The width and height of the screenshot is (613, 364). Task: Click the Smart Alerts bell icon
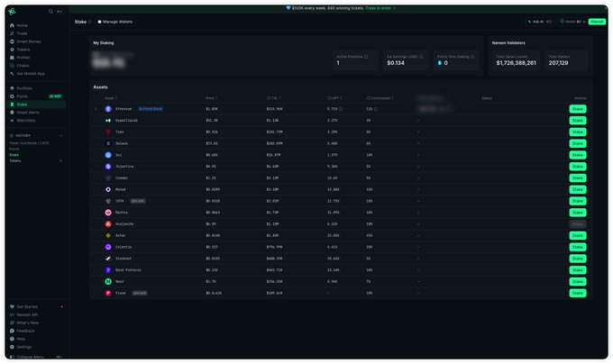pos(12,113)
